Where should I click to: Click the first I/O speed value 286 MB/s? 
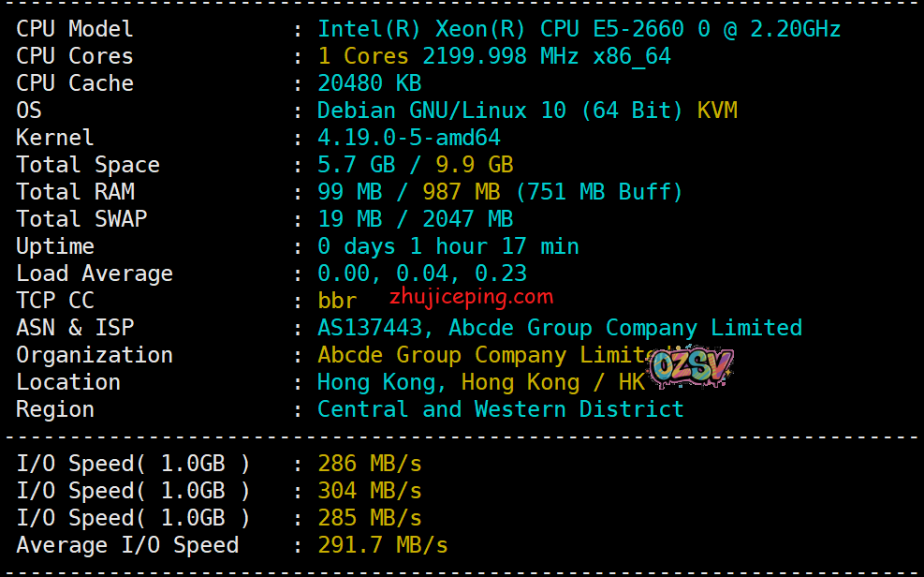pyautogui.click(x=370, y=464)
